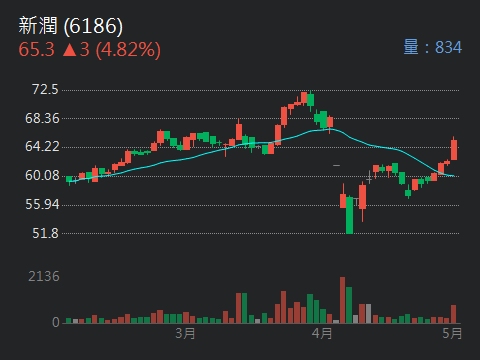The width and height of the screenshot is (480, 360).
Task: Click the highest green candlestick near 72.5
Action: 311,100
